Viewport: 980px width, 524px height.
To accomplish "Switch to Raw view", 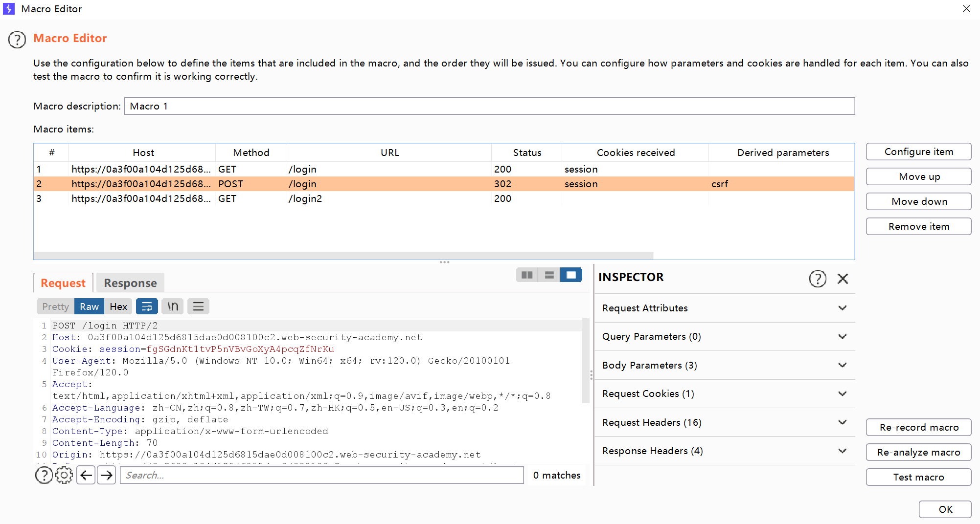I will 89,306.
